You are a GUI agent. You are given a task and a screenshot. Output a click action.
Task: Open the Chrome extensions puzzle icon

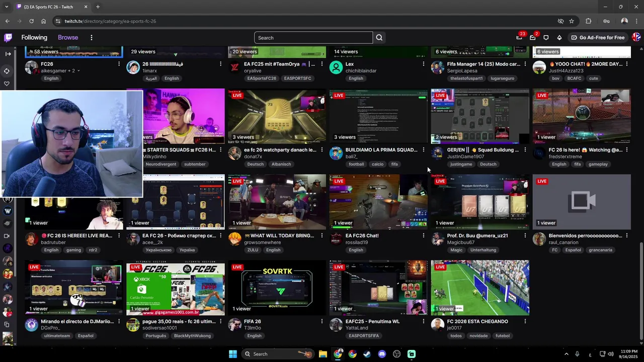pyautogui.click(x=588, y=21)
